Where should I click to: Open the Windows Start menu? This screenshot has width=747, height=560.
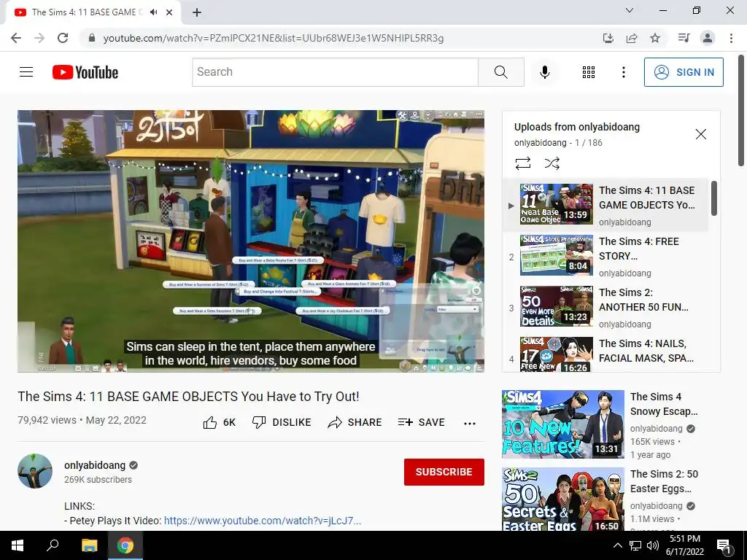(18, 545)
